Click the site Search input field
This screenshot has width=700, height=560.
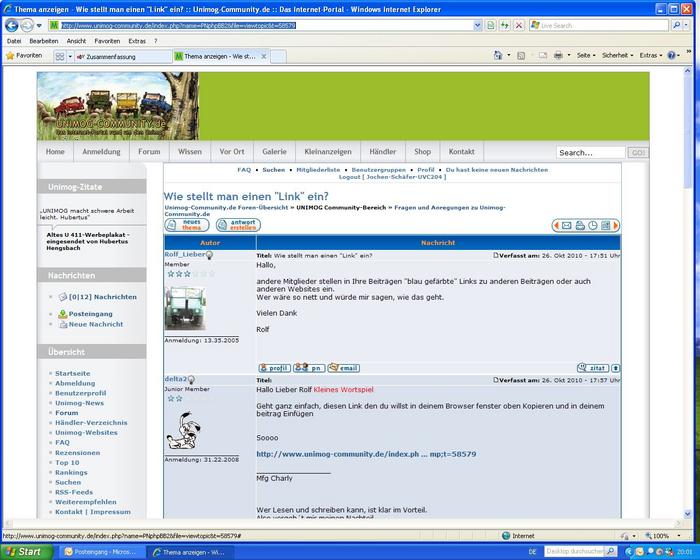point(590,153)
